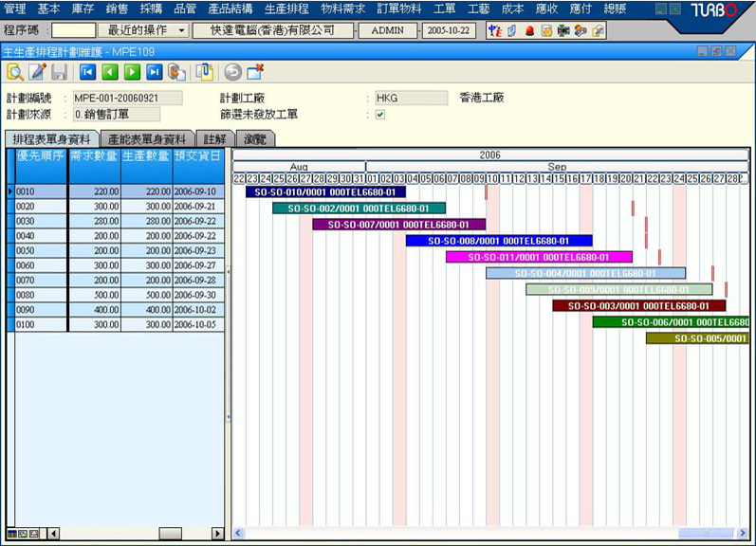The height and width of the screenshot is (546, 756).
Task: Go to the last record
Action: [x=155, y=72]
